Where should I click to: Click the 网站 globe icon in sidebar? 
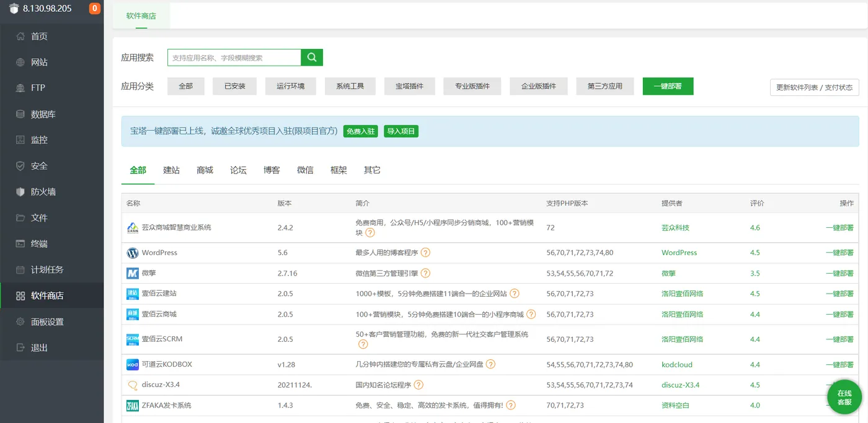[20, 62]
